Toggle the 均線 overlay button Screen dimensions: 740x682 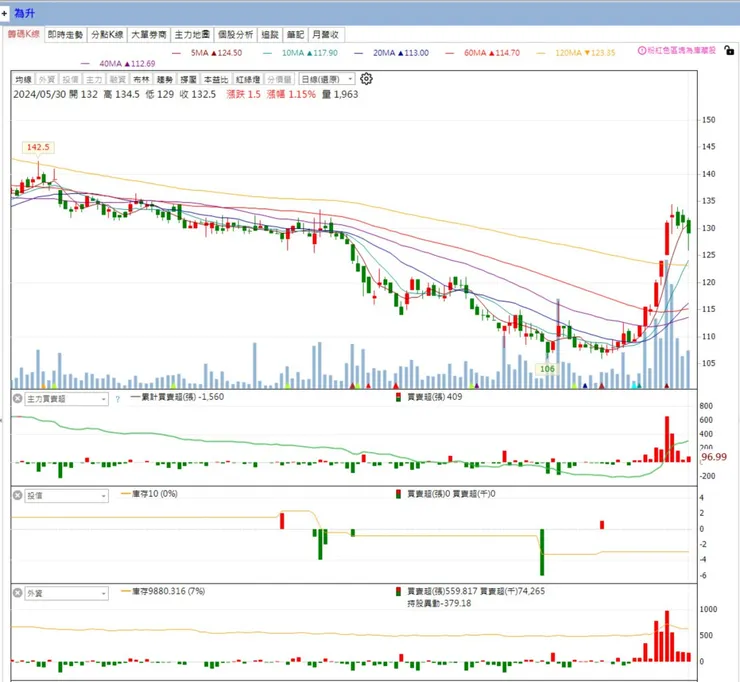(23, 79)
